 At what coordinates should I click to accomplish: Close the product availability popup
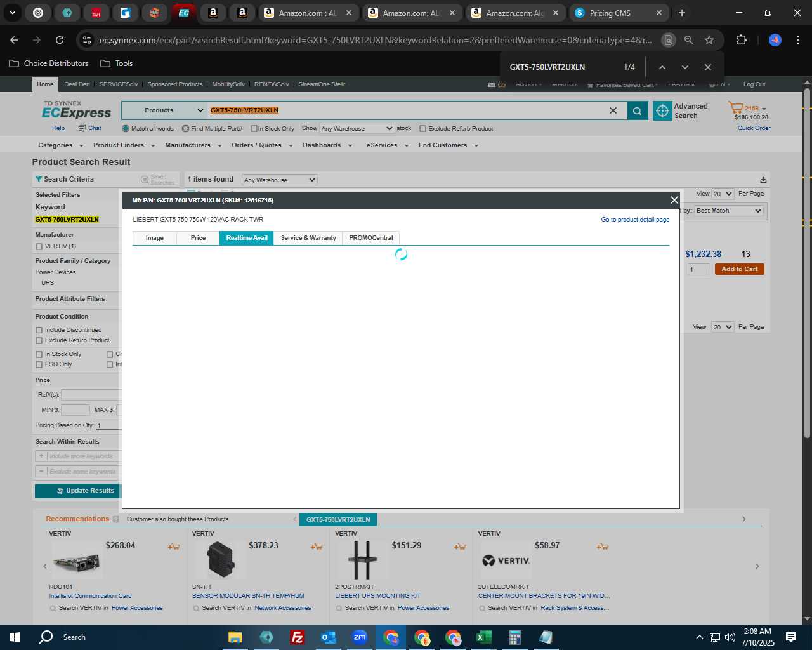(674, 200)
